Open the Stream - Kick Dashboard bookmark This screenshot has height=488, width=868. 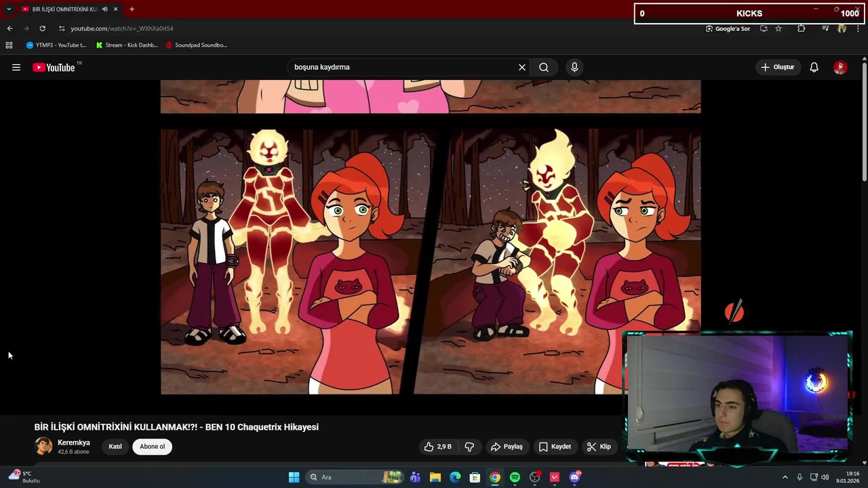tap(127, 45)
